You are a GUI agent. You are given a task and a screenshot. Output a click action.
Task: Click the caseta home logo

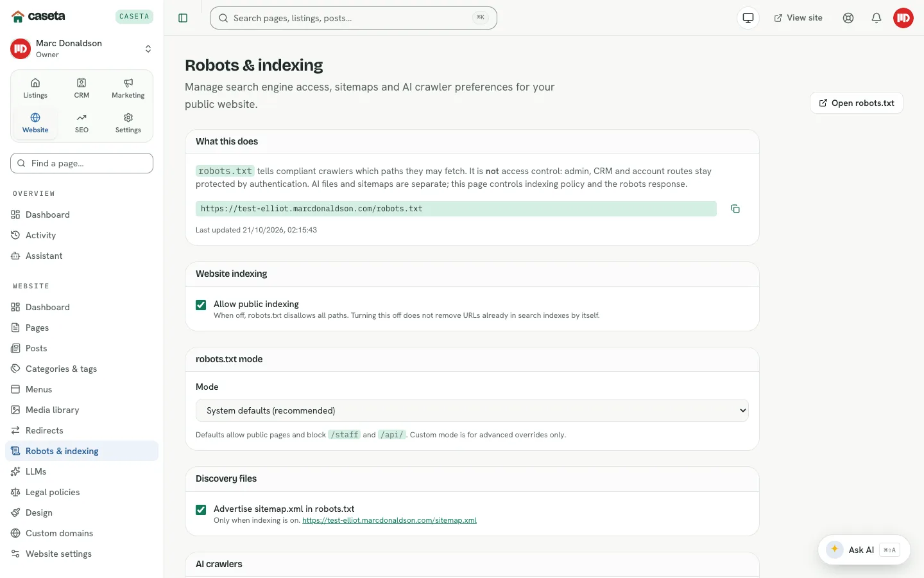pos(38,16)
